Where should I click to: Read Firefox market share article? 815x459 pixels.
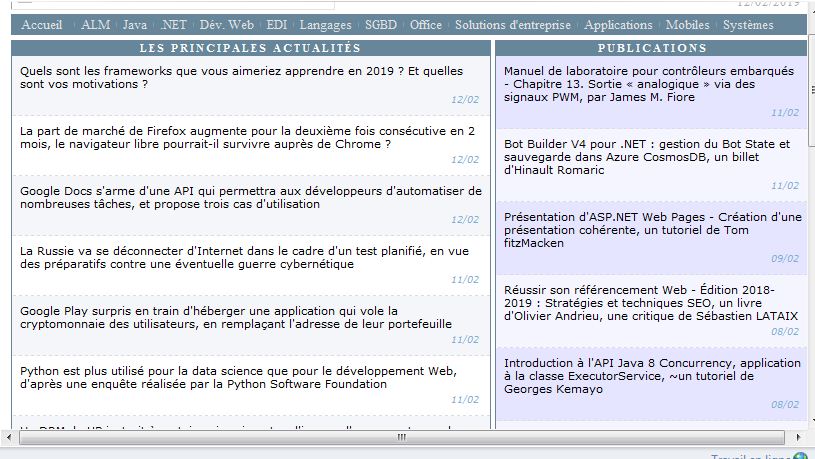click(x=247, y=137)
